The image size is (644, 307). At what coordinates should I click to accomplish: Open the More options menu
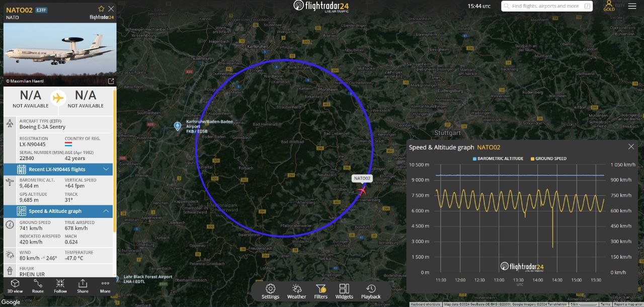coord(105,286)
